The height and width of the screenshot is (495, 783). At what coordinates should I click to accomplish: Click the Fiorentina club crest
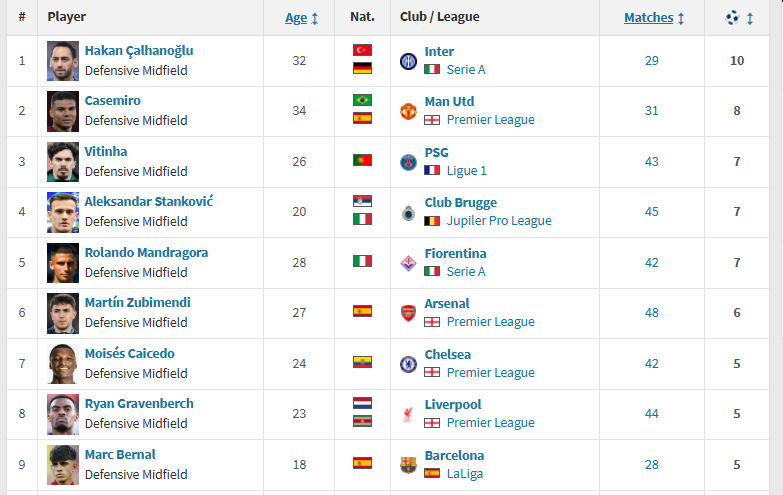tap(408, 263)
